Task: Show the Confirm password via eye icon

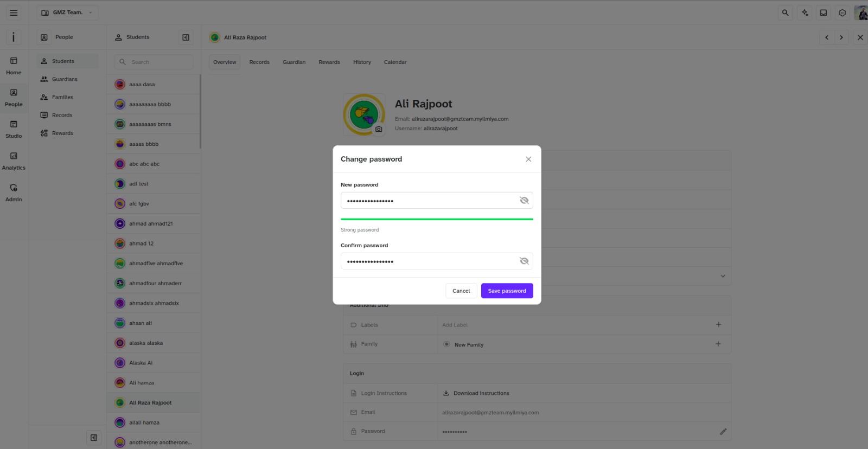Action: coord(524,261)
